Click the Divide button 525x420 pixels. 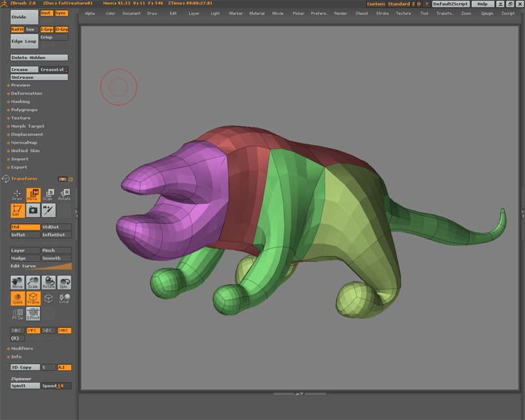(24, 16)
